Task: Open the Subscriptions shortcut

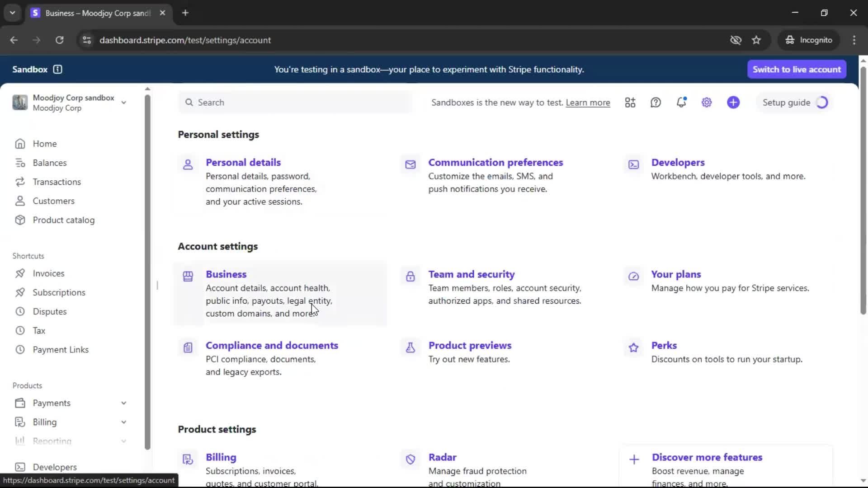Action: click(59, 292)
